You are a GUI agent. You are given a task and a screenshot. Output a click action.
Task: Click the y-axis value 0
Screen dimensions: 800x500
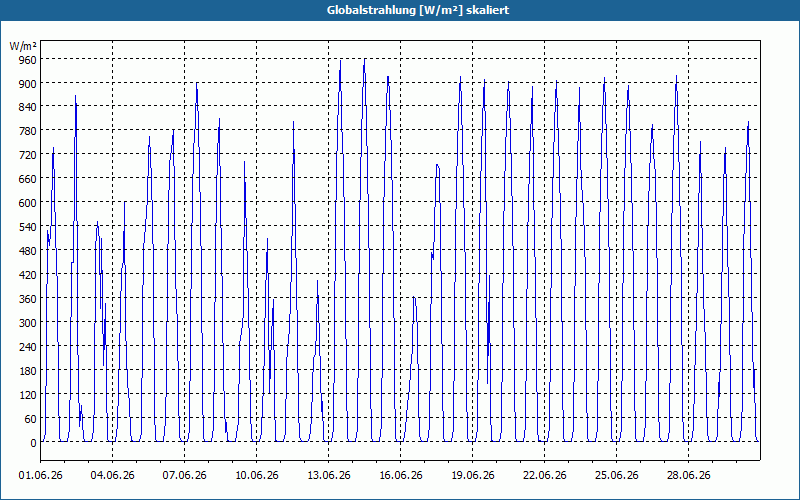point(33,443)
